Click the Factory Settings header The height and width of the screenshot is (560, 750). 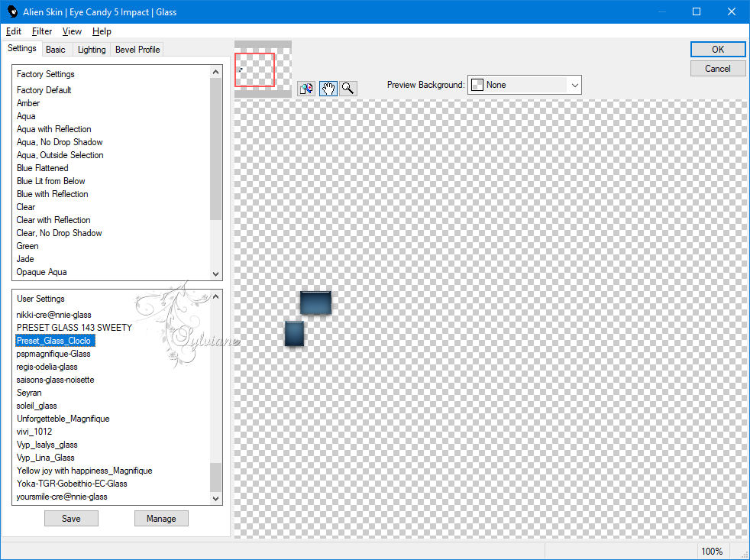[45, 74]
